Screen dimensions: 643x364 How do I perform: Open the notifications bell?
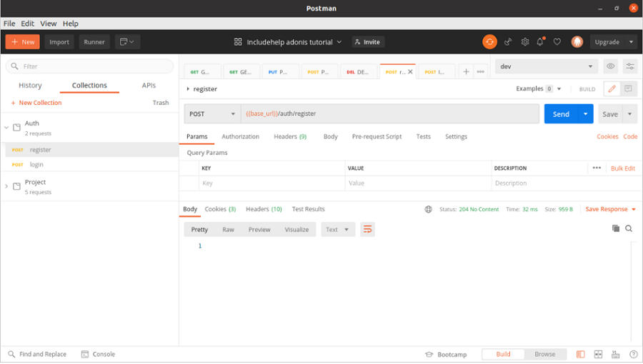[x=540, y=41]
